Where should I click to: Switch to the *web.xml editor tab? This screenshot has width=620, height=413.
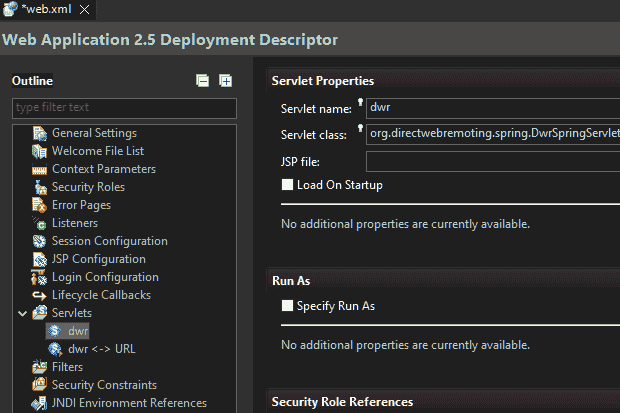point(46,9)
